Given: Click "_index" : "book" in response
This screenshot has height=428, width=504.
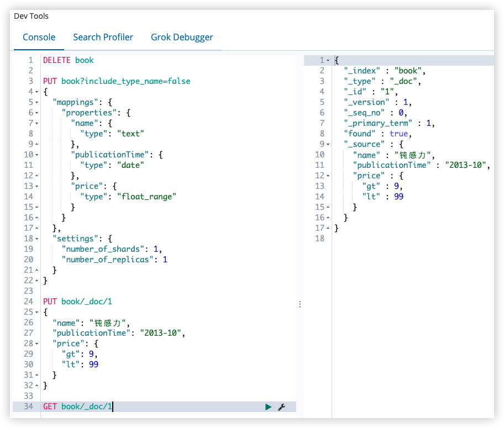Looking at the screenshot, I should click(x=385, y=71).
